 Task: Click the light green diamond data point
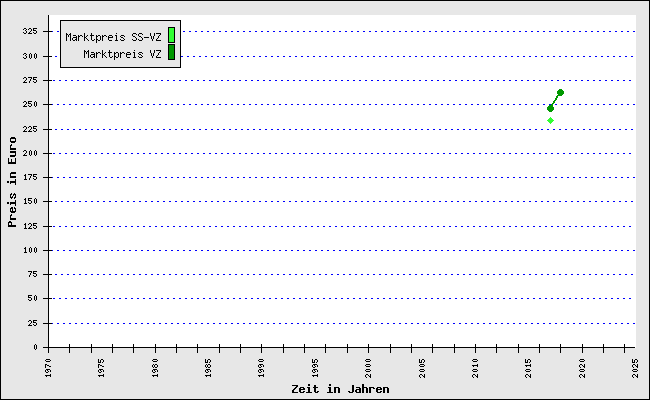(551, 121)
